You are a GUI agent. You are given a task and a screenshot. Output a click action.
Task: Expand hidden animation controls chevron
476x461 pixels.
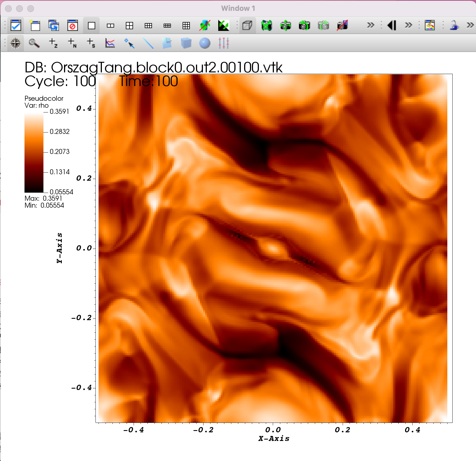(x=408, y=25)
